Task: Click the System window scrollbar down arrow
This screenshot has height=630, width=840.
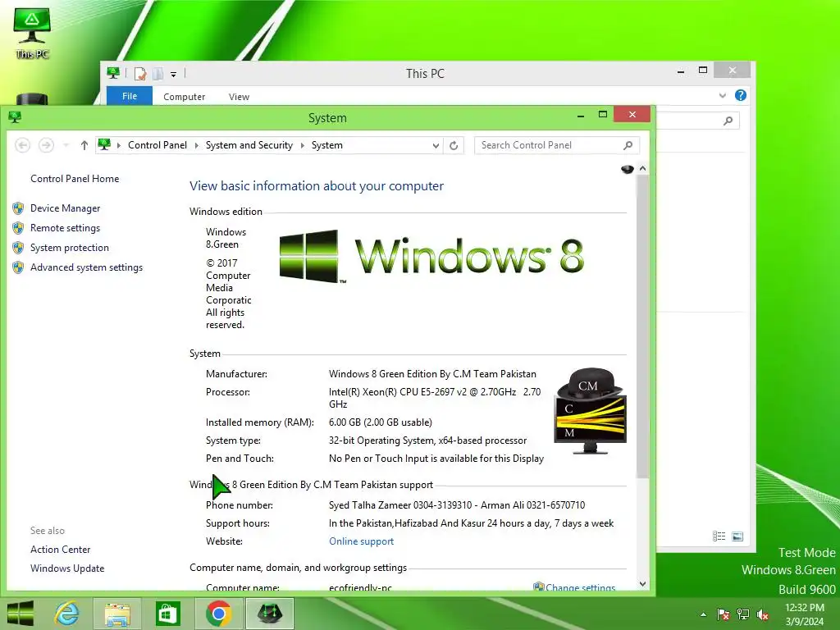Action: (643, 584)
